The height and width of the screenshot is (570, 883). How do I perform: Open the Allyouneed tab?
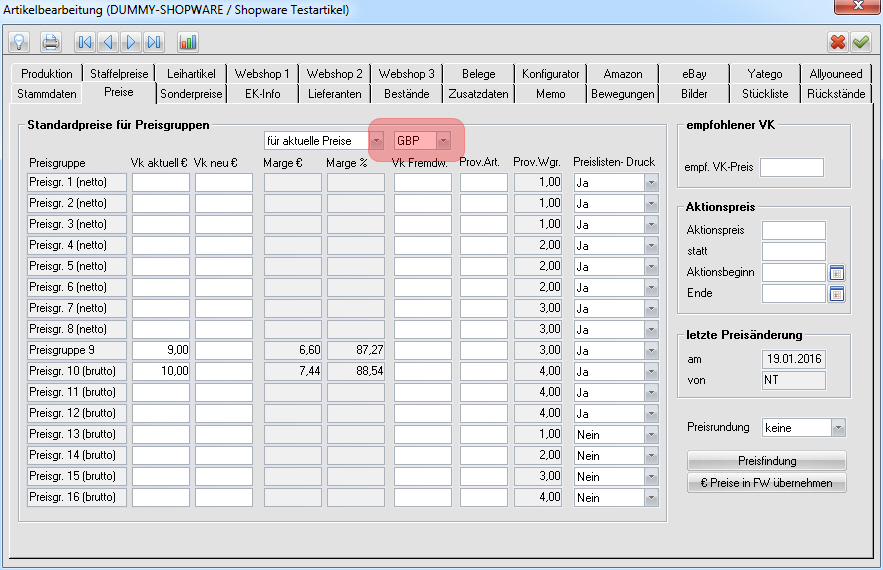[836, 74]
